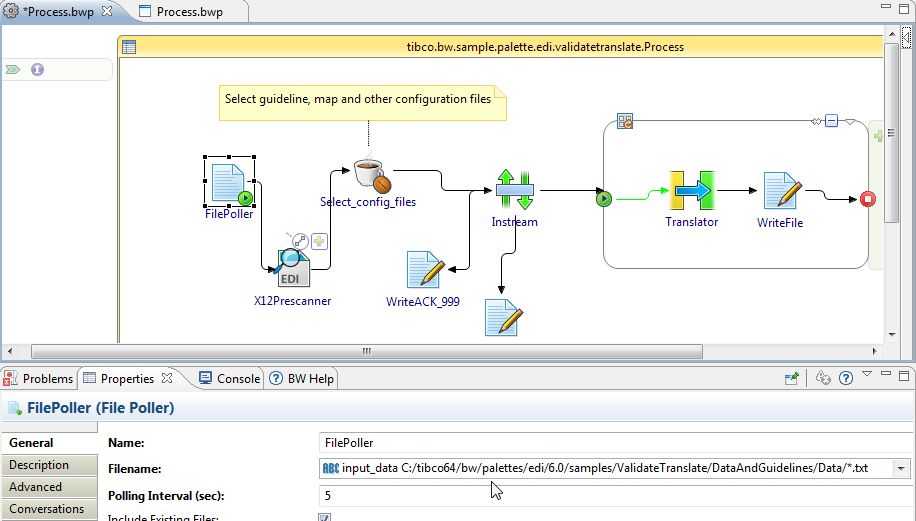This screenshot has height=521, width=916.
Task: Select the WriteACK_999 activity icon
Action: tap(425, 269)
